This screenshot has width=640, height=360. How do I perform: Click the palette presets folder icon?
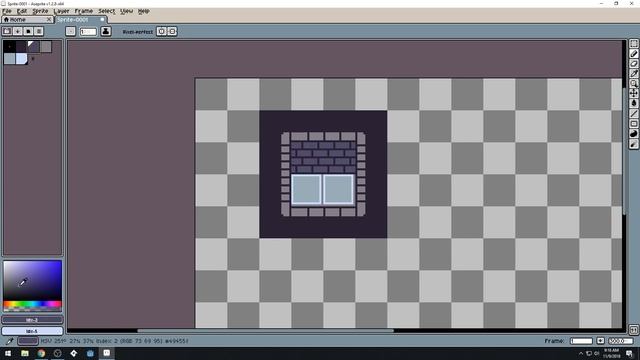click(x=7, y=31)
